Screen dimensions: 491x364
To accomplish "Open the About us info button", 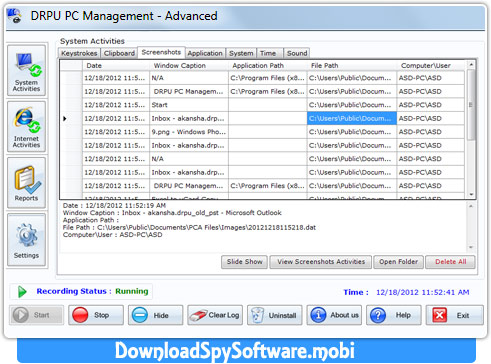I will (334, 315).
